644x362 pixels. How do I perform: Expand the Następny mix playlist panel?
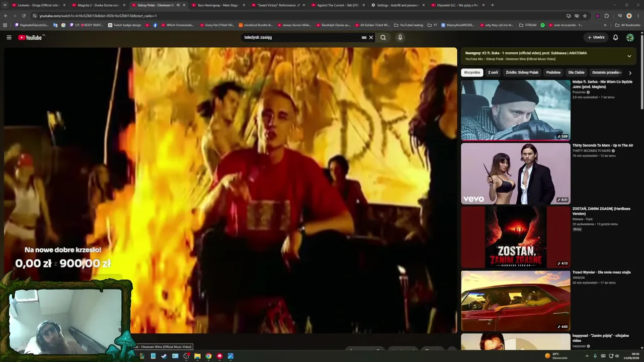pos(629,56)
